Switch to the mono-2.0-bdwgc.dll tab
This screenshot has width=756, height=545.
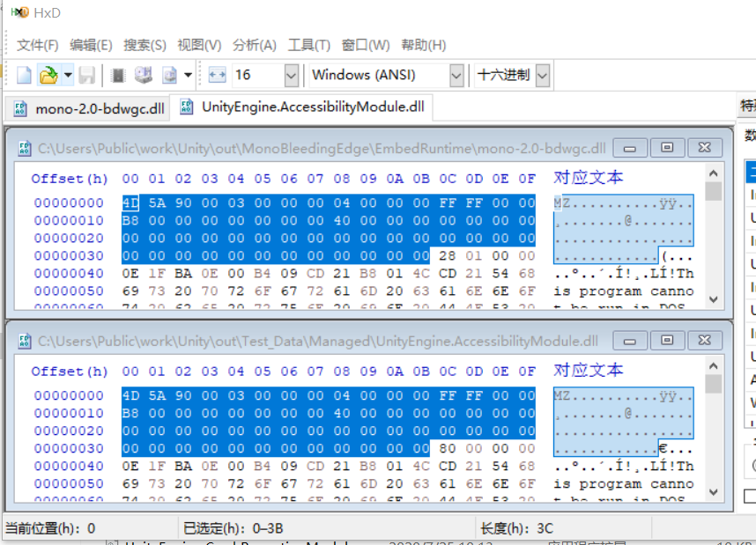point(89,109)
